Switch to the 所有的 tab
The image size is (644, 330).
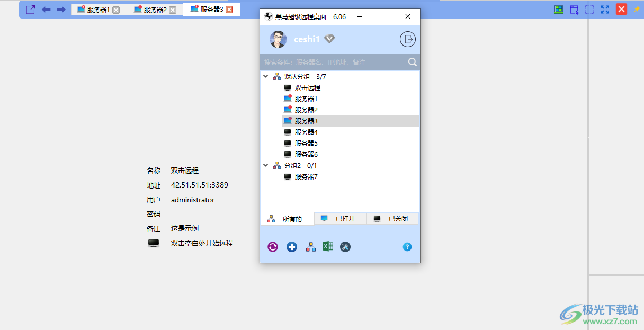[x=288, y=219]
